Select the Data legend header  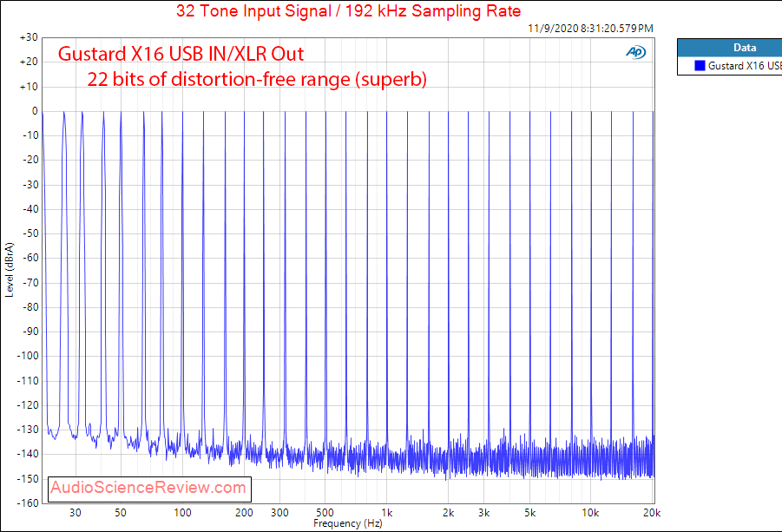[x=745, y=48]
